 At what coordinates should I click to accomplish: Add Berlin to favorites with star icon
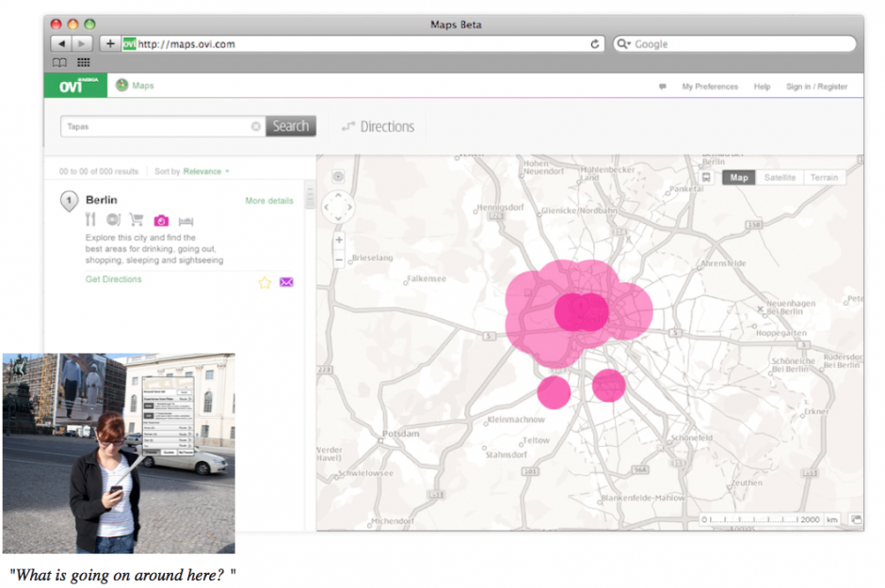click(x=265, y=282)
